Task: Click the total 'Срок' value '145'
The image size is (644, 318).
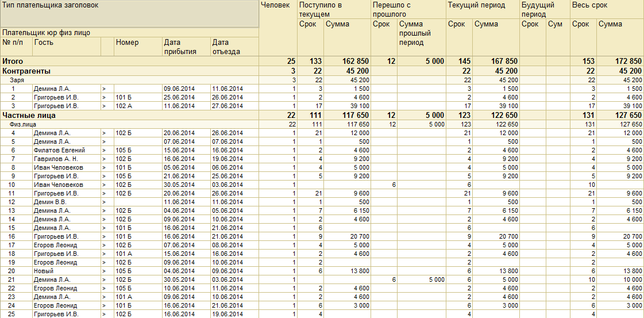Action: click(459, 61)
